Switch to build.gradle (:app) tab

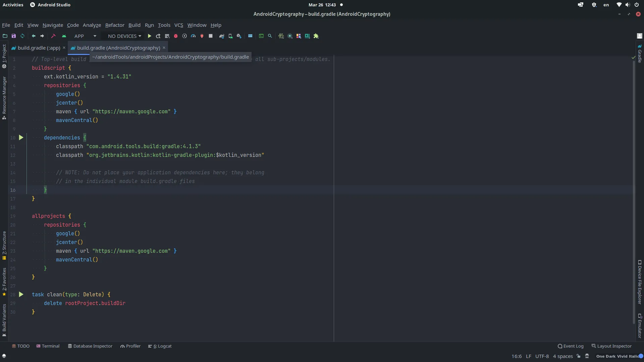point(39,48)
